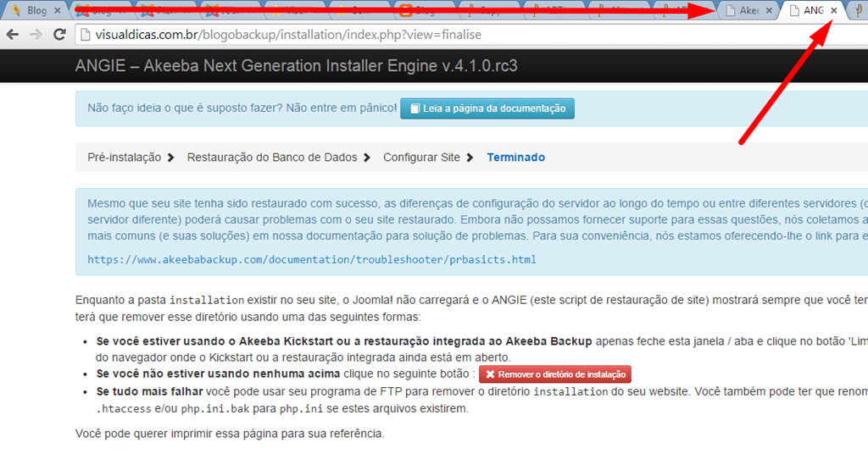Select the ANG browser tab
Image resolution: width=868 pixels, height=465 pixels.
[811, 10]
